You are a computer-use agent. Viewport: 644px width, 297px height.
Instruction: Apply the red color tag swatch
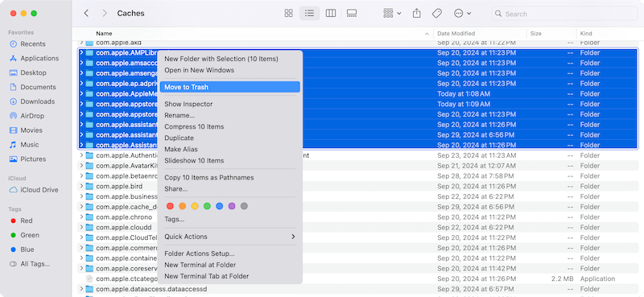pos(170,206)
